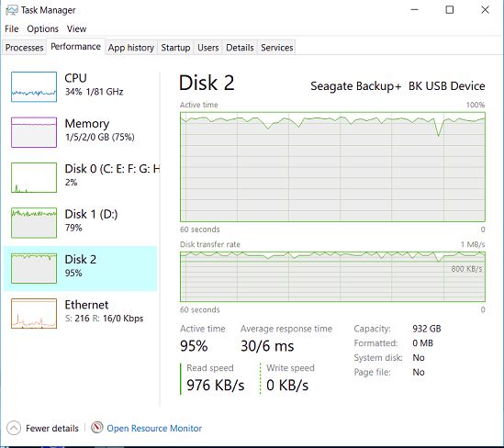Switch to the Startup tab
504x448 pixels.
tap(175, 48)
